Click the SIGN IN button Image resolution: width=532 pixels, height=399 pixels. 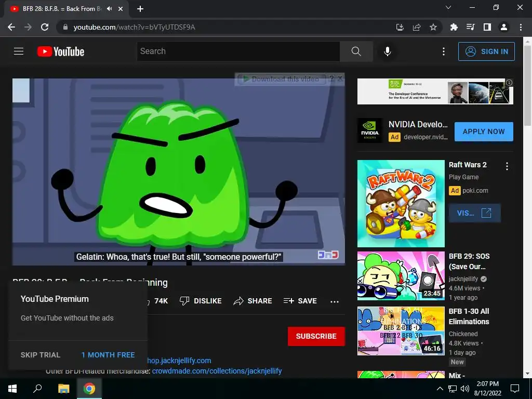pos(486,51)
